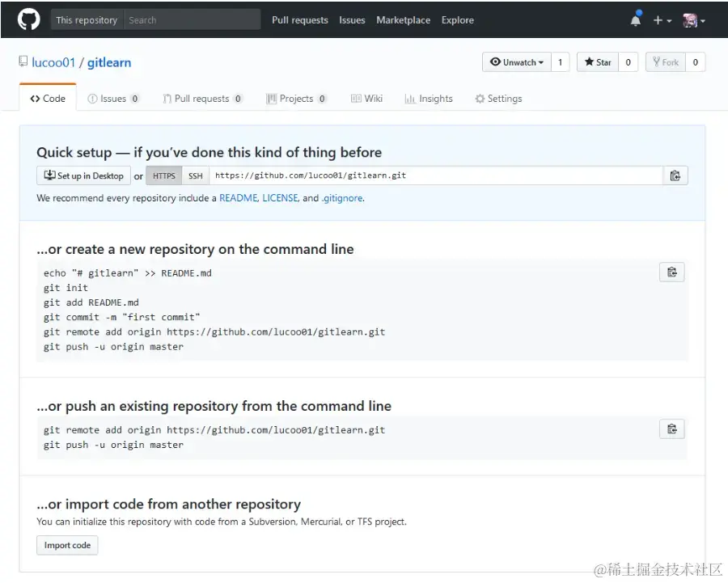Viewport: 728px width, 583px height.
Task: Open the gitlearn repository link
Action: point(109,62)
